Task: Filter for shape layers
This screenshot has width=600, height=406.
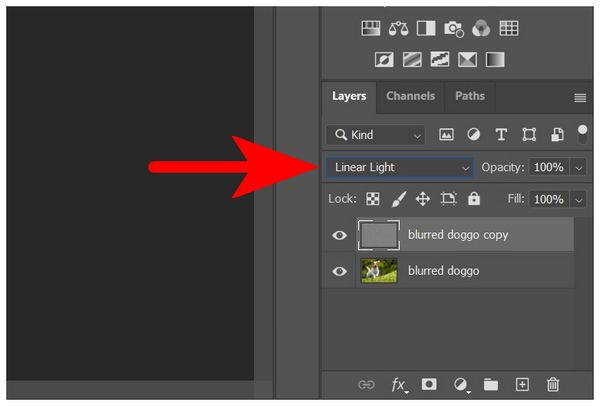Action: [529, 135]
